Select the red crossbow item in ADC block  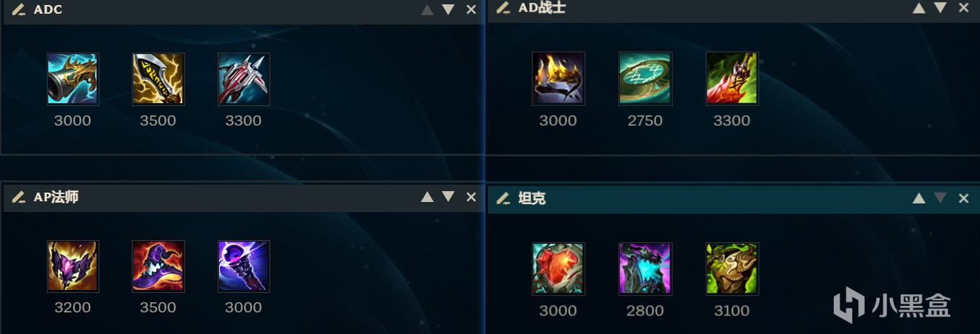pyautogui.click(x=244, y=79)
